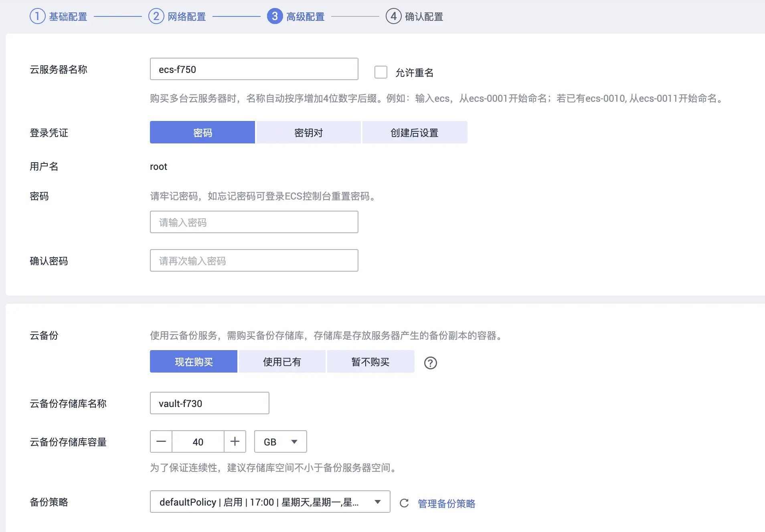Click the vault-f730 vault name field
Screen dimensions: 765x532
pos(209,403)
